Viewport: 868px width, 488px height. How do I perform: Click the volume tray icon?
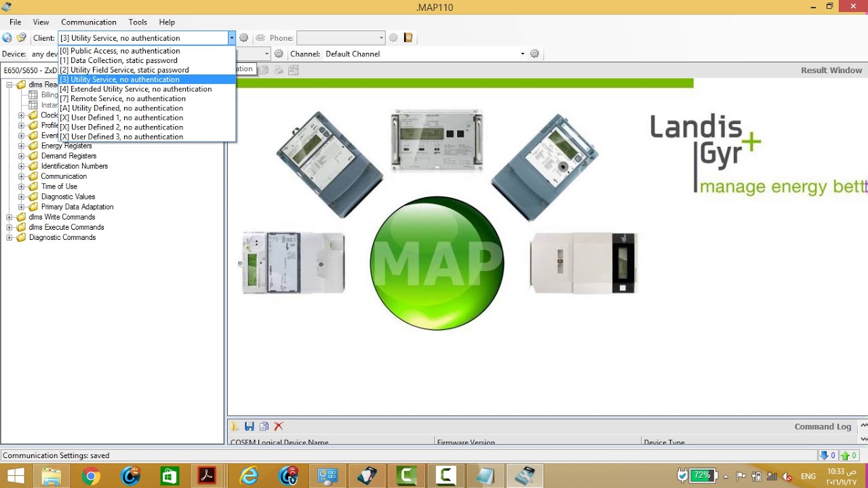pos(787,476)
